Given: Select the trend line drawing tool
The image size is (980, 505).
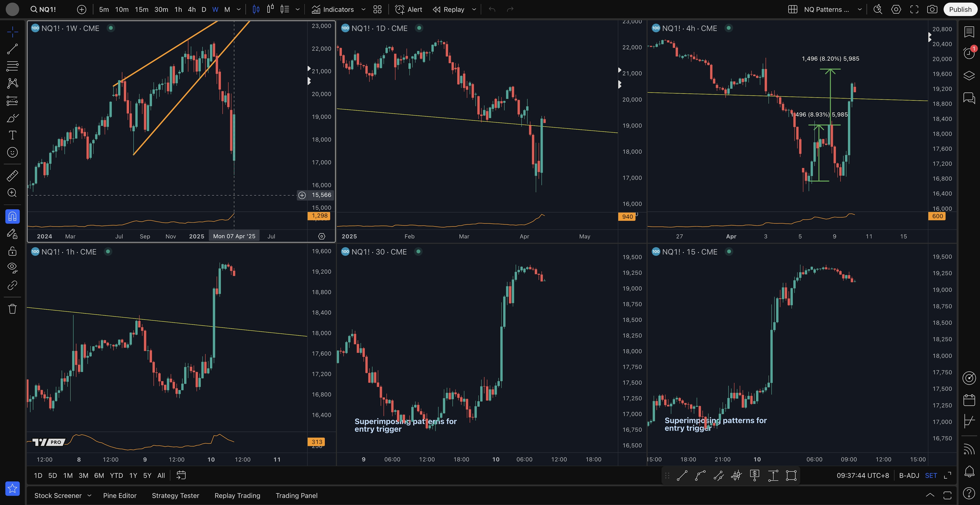Looking at the screenshot, I should [x=12, y=49].
